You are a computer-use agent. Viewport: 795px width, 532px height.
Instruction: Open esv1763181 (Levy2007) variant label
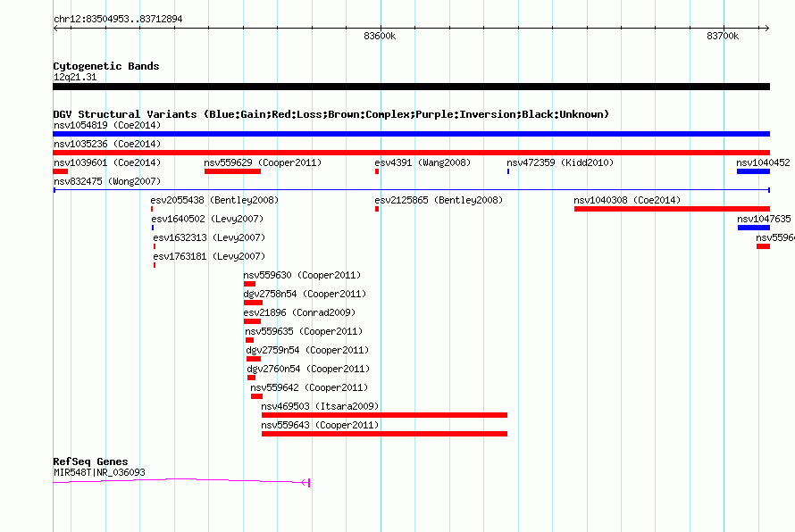point(209,256)
